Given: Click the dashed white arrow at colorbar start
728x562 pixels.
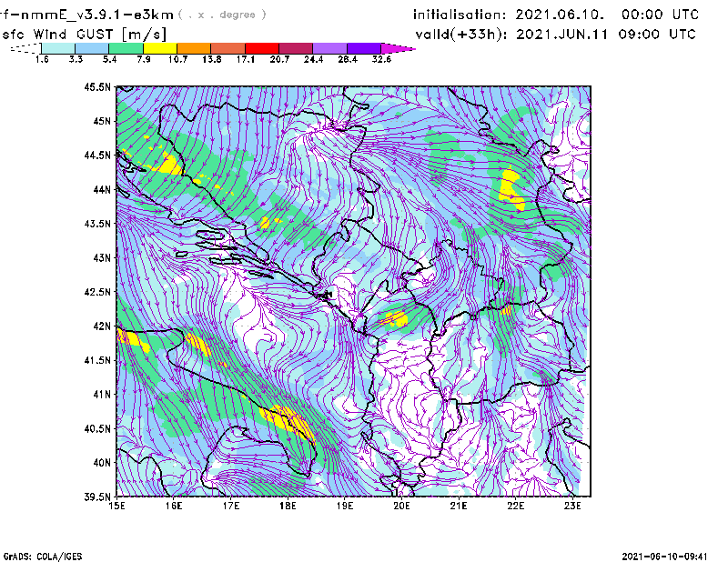Looking at the screenshot, I should pos(25,48).
